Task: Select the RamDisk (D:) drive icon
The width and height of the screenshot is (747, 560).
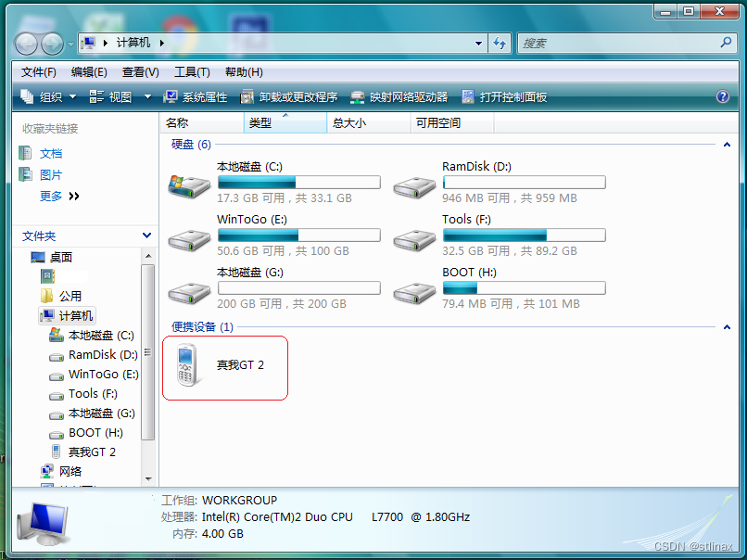Action: click(x=414, y=187)
